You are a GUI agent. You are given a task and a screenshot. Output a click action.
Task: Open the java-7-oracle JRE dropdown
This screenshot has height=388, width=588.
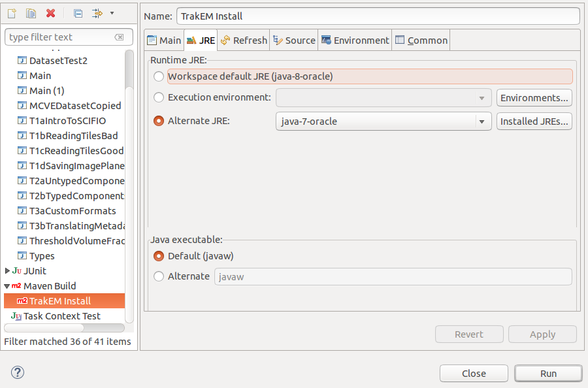(482, 121)
